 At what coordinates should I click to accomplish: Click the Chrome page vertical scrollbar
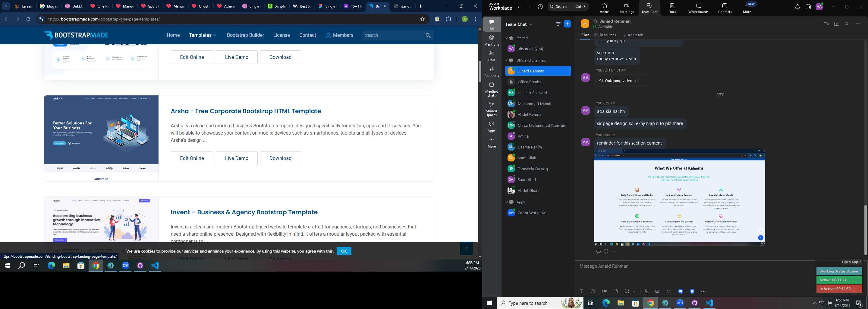(480, 72)
